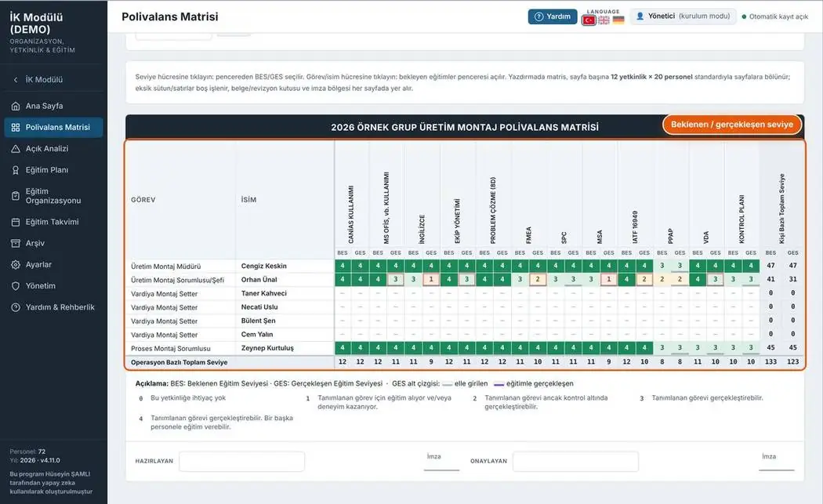Click the Onaylayan input field
Screen dimensions: 823x504
(x=576, y=462)
